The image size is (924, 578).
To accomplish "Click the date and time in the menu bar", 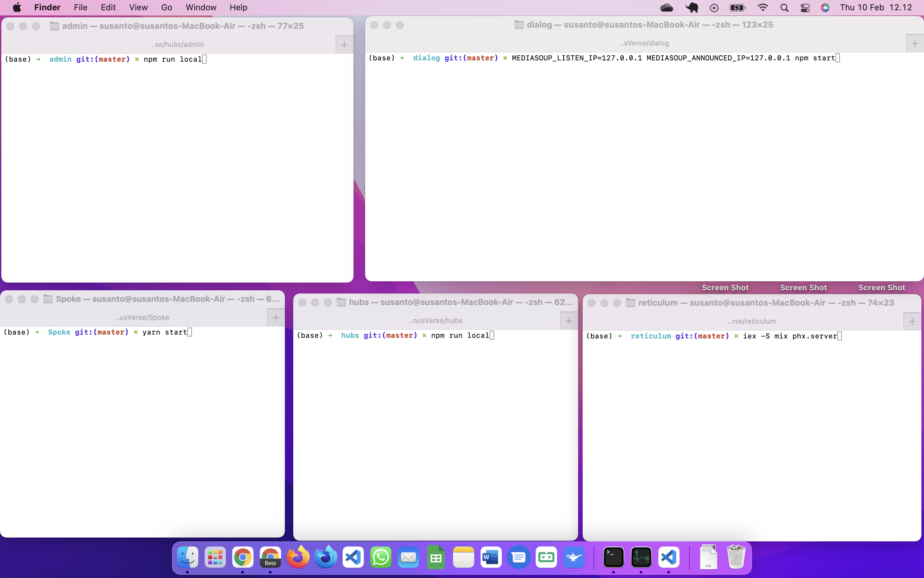I will coord(876,7).
